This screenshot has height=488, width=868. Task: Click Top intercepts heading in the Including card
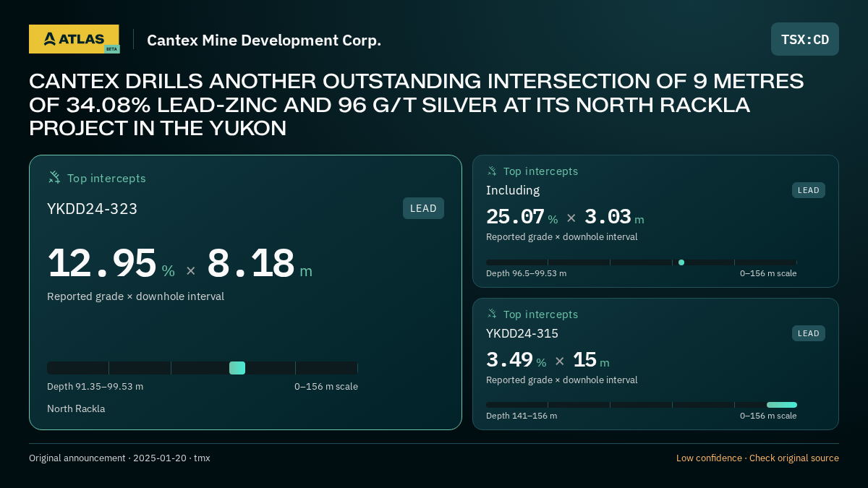pos(540,171)
